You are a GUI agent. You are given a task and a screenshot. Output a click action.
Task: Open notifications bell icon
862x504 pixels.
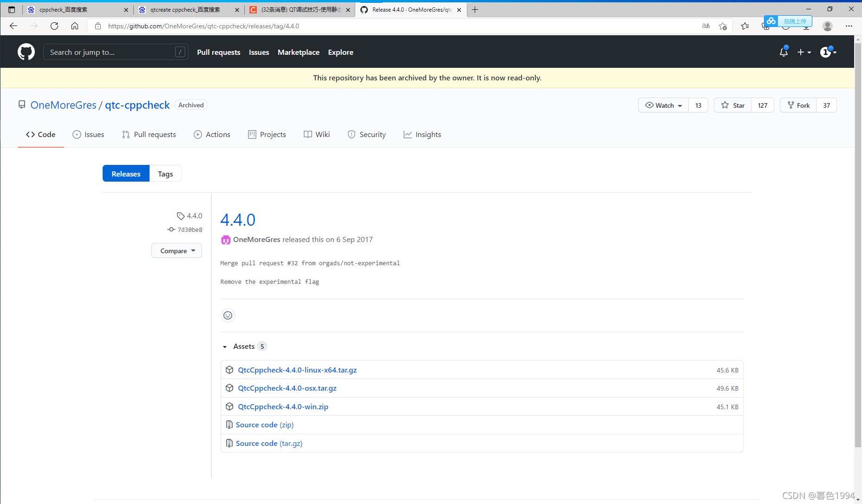tap(784, 52)
